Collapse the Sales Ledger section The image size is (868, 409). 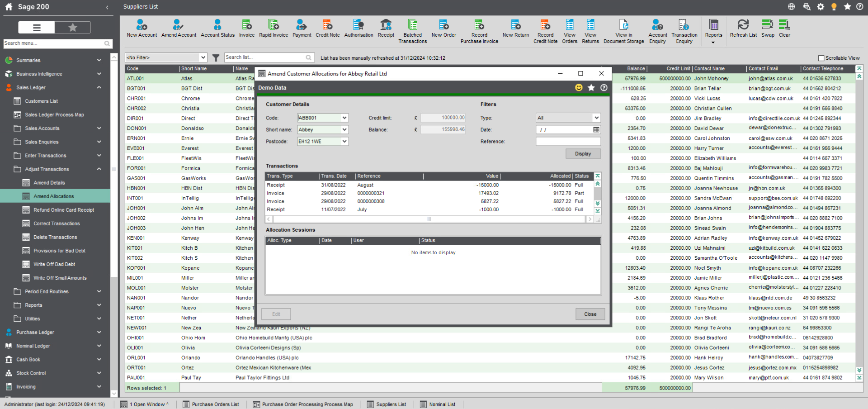(x=99, y=87)
